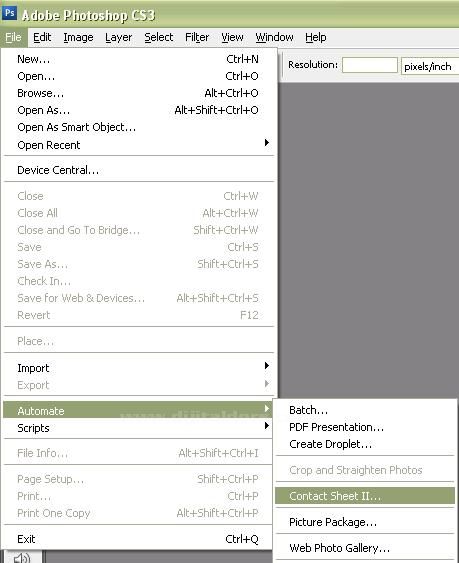Image resolution: width=459 pixels, height=563 pixels.
Task: Click the Resolution input field
Action: click(370, 65)
